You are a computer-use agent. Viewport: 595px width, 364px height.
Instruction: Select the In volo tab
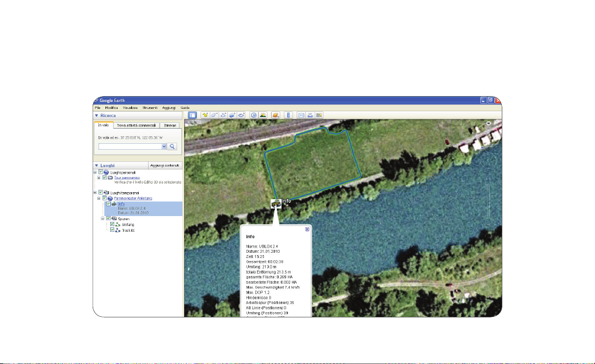[x=103, y=125]
